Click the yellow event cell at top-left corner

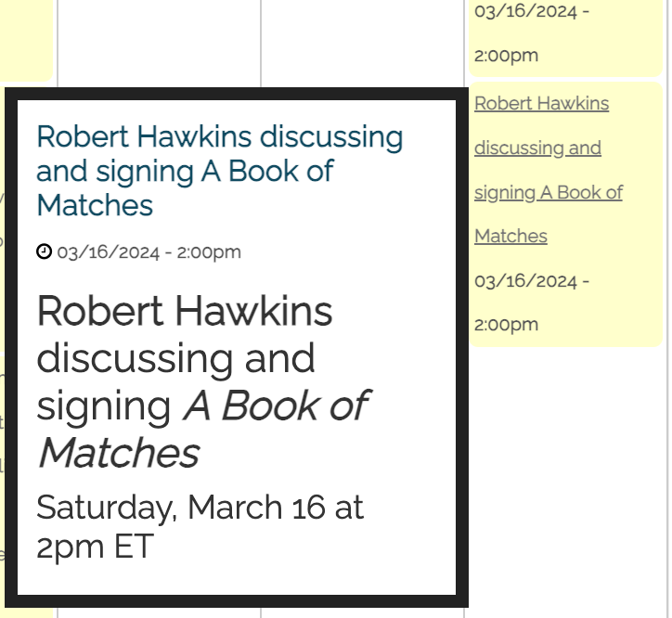(x=26, y=37)
